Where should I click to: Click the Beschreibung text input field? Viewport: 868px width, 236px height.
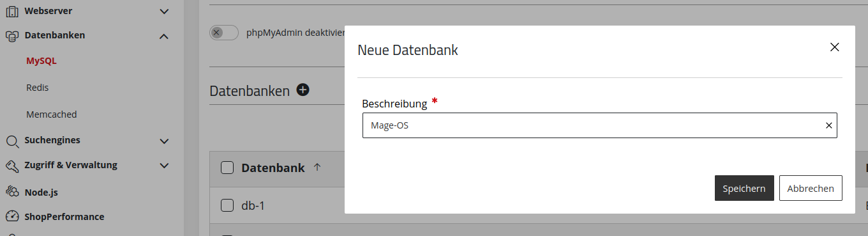pyautogui.click(x=600, y=125)
